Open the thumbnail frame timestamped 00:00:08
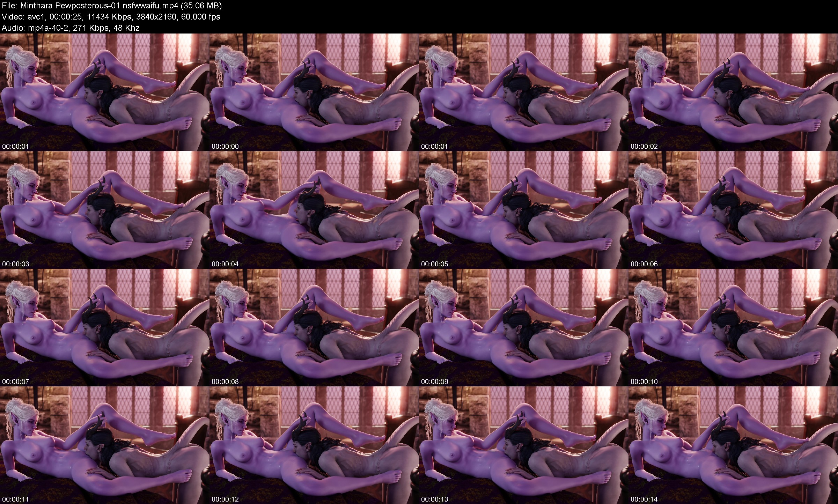This screenshot has height=504, width=838. coord(314,327)
